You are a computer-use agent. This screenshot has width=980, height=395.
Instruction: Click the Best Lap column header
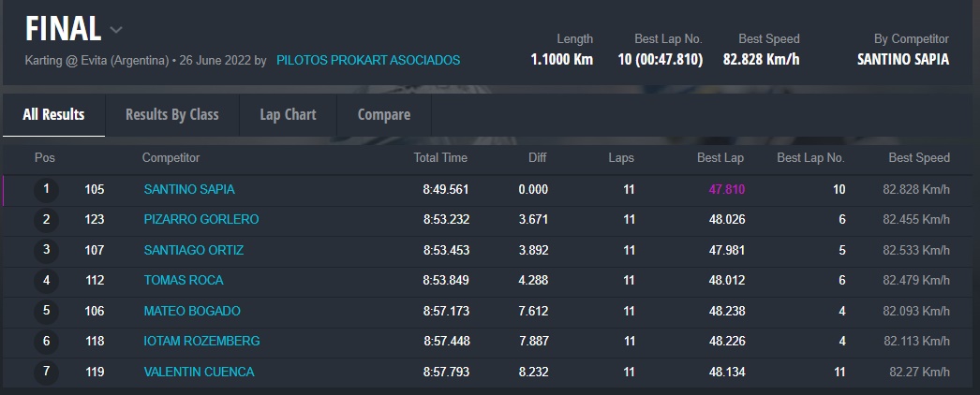click(720, 158)
